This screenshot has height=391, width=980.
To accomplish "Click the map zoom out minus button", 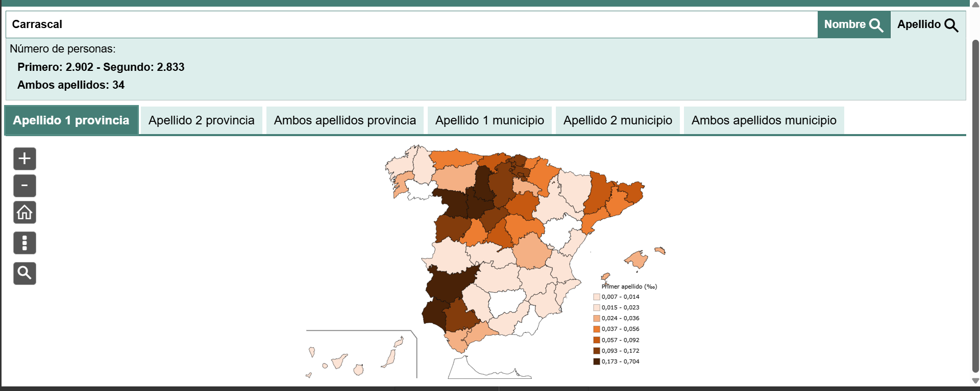I will pos(24,186).
